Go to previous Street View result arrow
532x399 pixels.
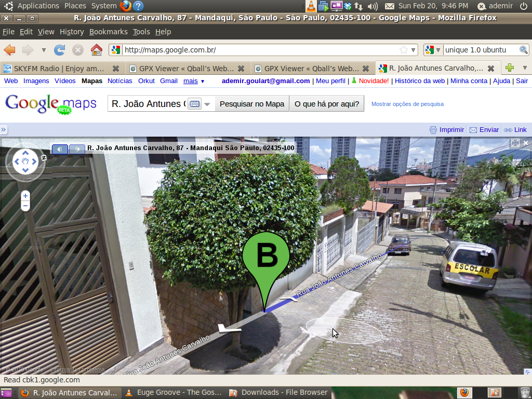click(x=60, y=149)
